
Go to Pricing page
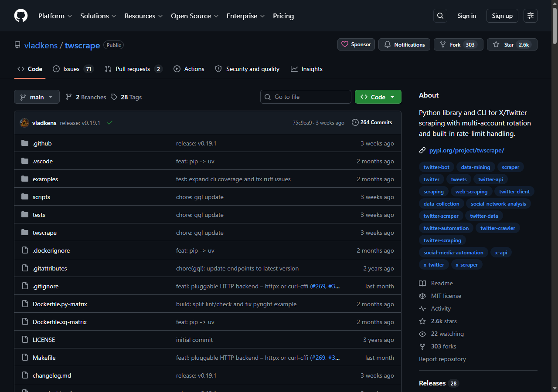tap(283, 16)
